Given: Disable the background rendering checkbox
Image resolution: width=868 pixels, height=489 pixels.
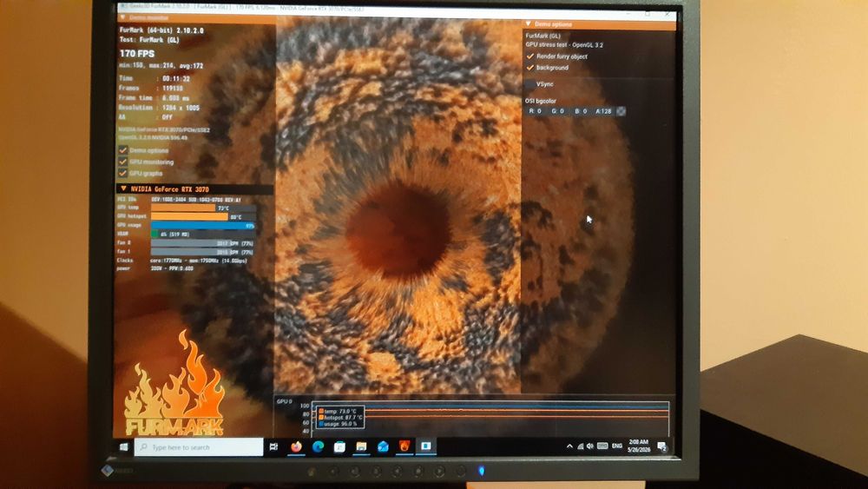Looking at the screenshot, I should [529, 68].
